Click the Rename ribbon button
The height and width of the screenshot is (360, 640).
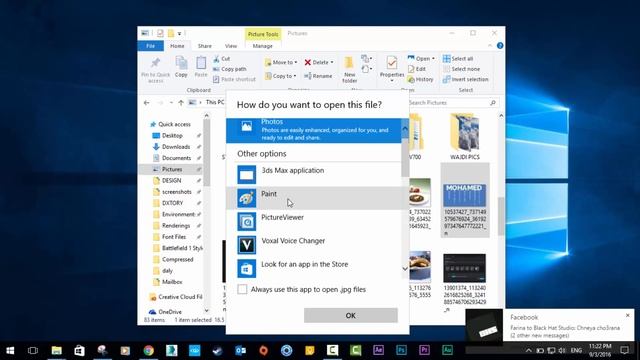318,76
